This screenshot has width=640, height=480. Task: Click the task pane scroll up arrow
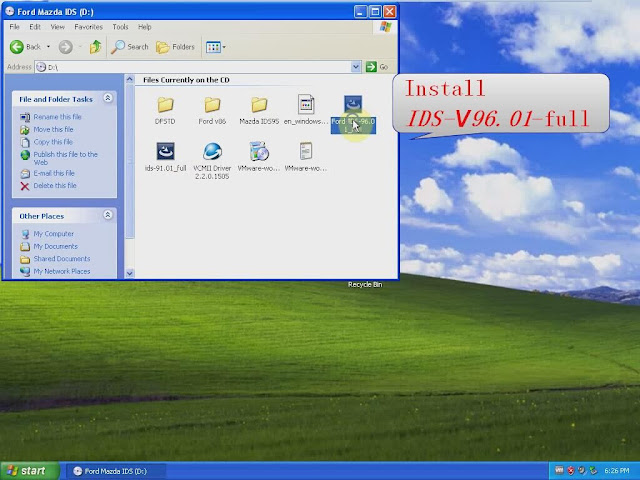(129, 79)
